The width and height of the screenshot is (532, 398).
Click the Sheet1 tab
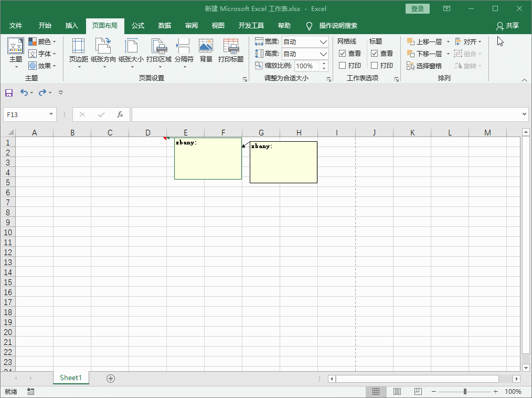click(x=71, y=378)
